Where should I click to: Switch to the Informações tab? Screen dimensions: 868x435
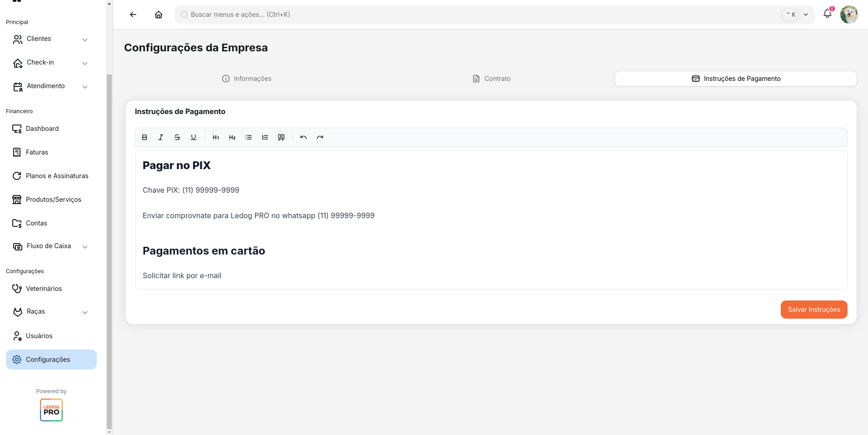[x=247, y=78]
